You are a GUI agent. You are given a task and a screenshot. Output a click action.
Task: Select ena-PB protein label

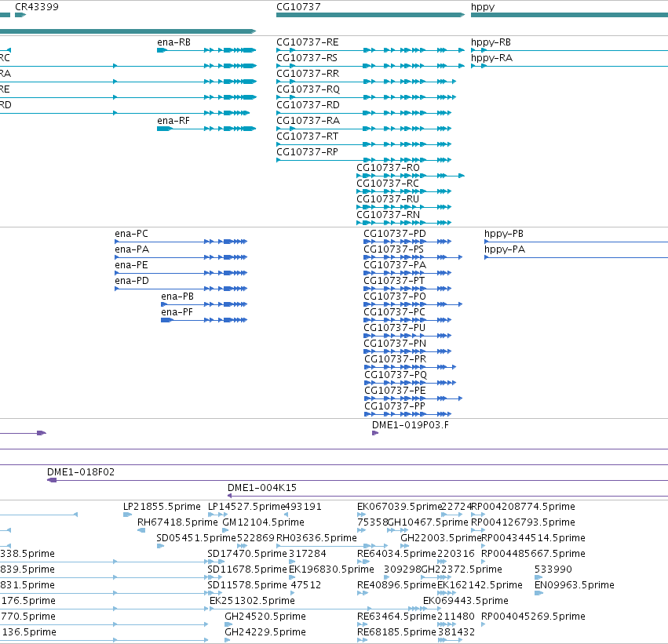tap(177, 297)
